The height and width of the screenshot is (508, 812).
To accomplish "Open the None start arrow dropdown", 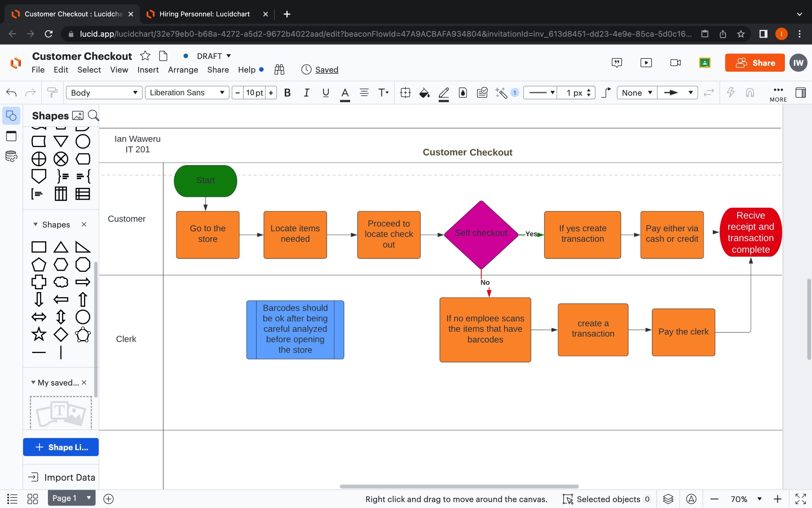I will [x=637, y=93].
